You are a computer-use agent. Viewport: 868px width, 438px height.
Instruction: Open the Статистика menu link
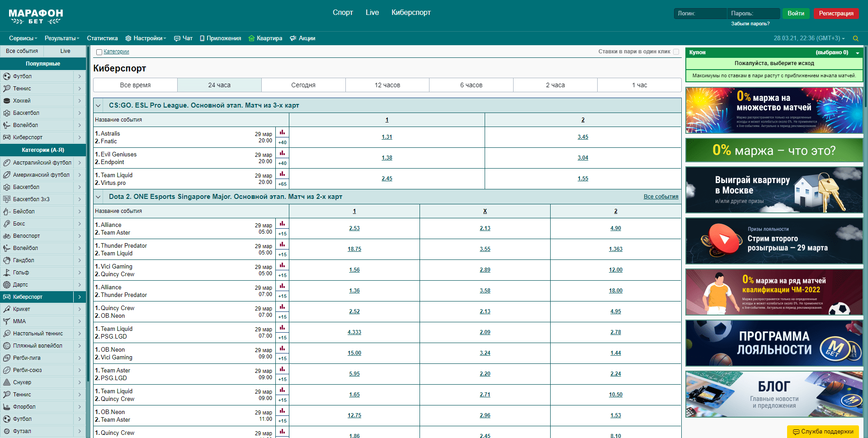coord(102,38)
